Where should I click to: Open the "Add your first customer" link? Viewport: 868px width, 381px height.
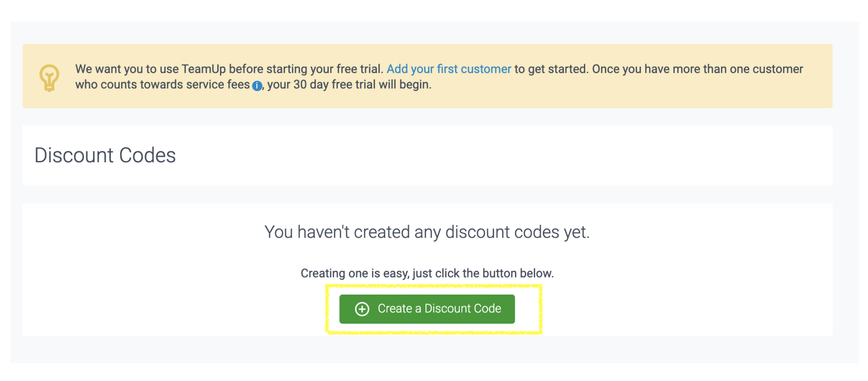(448, 69)
